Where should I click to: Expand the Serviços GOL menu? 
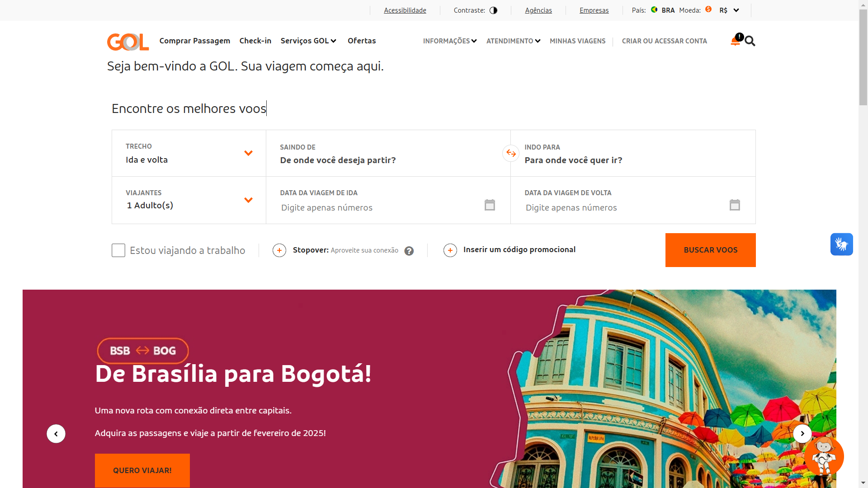coord(308,41)
